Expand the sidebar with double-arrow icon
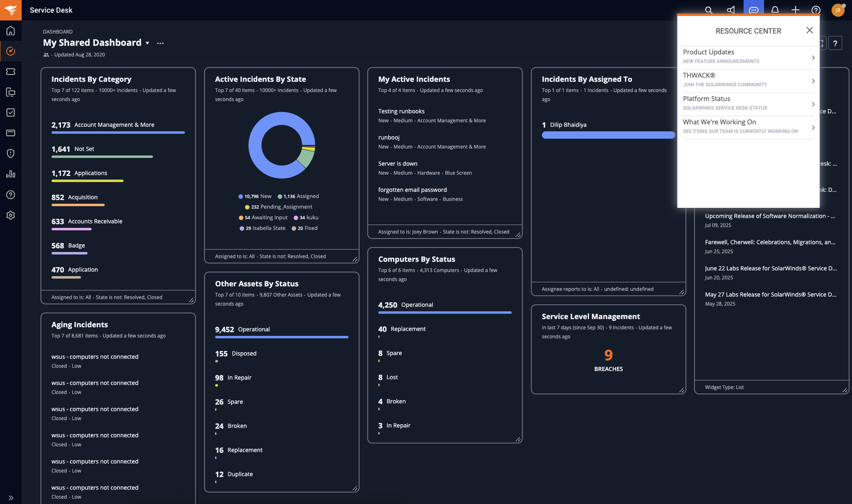Image resolution: width=852 pixels, height=504 pixels. point(11,498)
